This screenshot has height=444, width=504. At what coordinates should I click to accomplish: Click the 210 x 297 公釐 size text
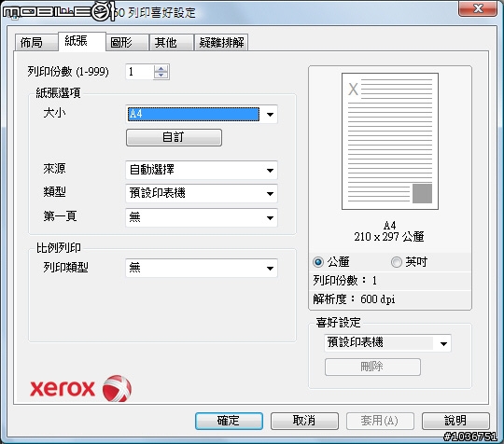389,237
